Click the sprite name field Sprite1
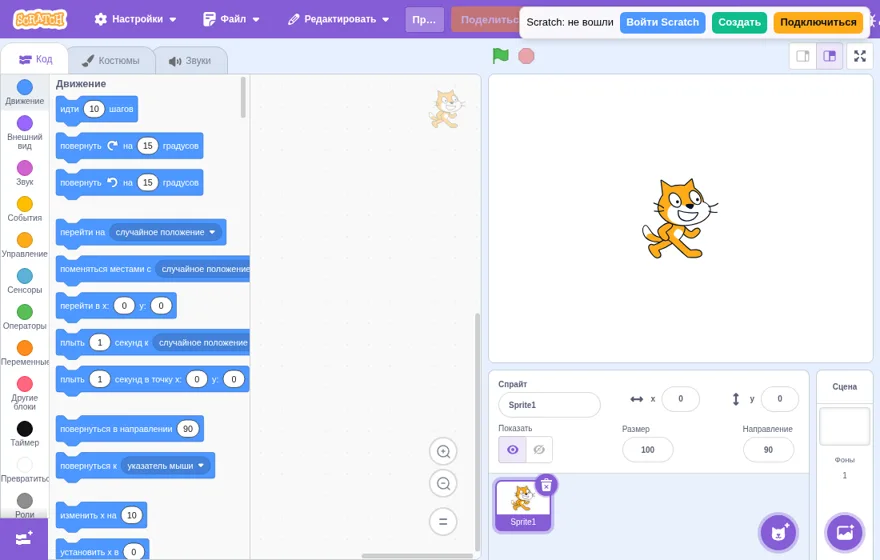880x560 pixels. 549,405
